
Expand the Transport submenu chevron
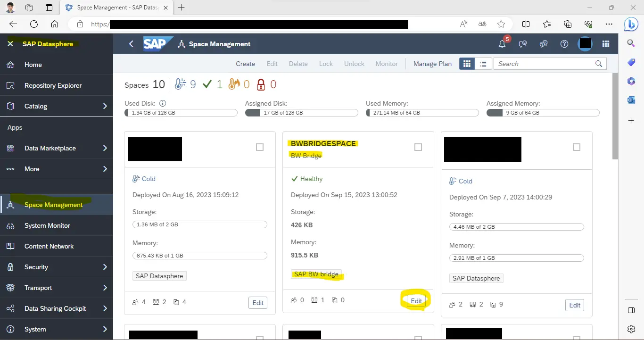(x=105, y=288)
